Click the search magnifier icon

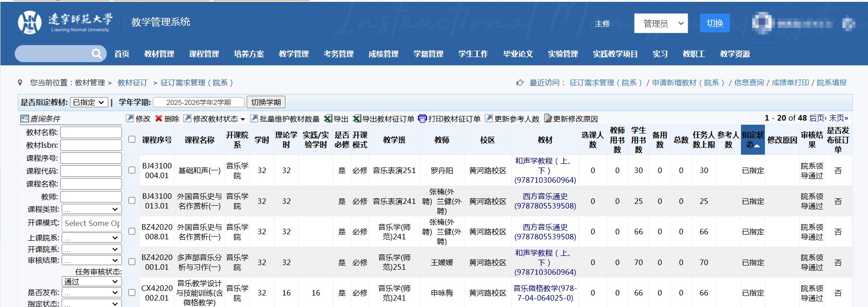(x=96, y=54)
